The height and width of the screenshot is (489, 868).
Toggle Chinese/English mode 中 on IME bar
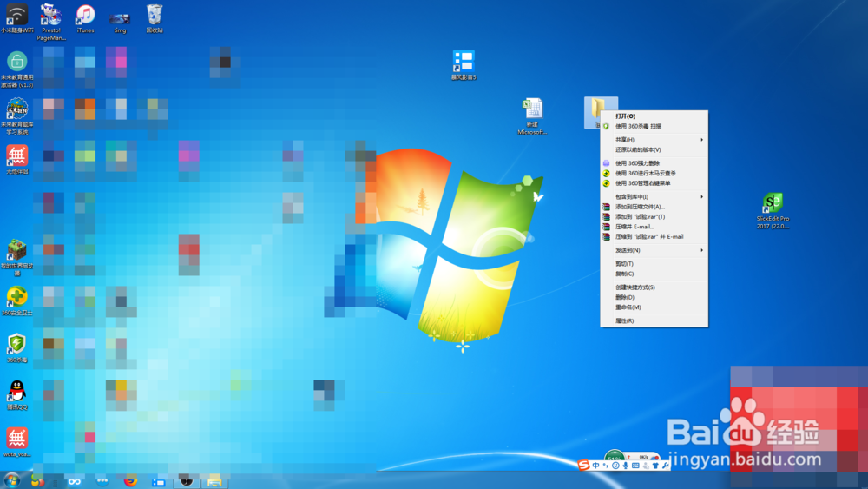click(595, 466)
